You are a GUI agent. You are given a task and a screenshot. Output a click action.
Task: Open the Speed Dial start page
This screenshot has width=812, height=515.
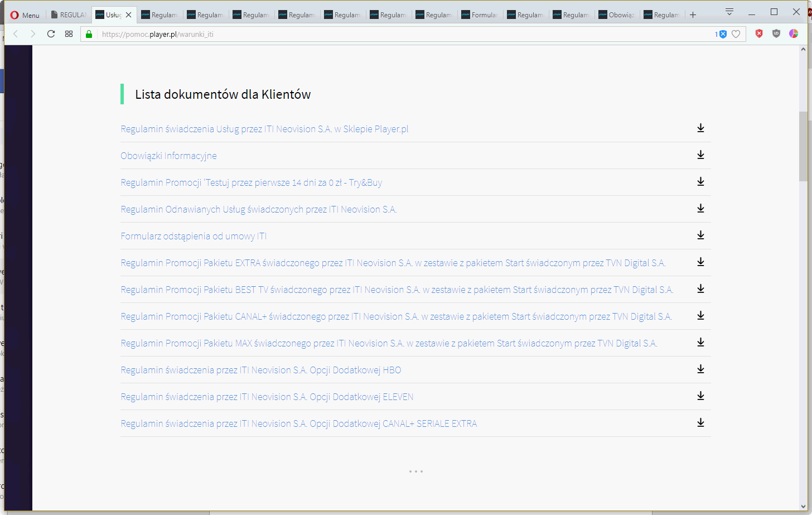pyautogui.click(x=69, y=34)
